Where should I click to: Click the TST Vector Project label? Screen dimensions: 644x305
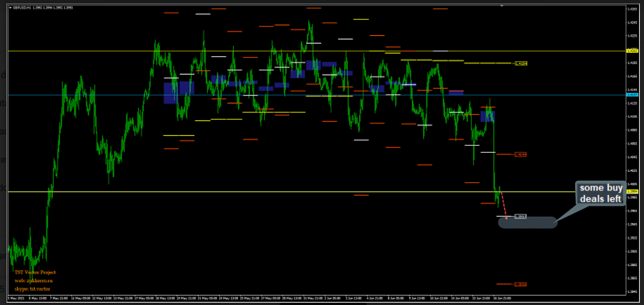pyautogui.click(x=35, y=272)
